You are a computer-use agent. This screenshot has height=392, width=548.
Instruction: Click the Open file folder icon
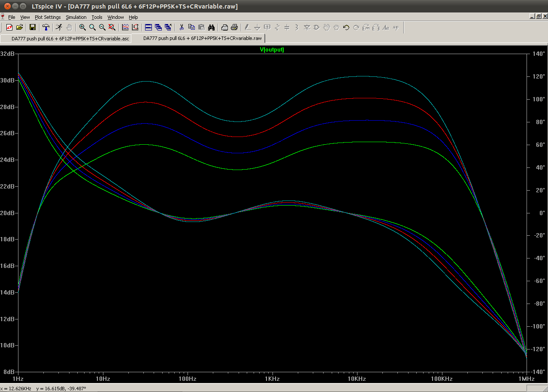tap(19, 27)
